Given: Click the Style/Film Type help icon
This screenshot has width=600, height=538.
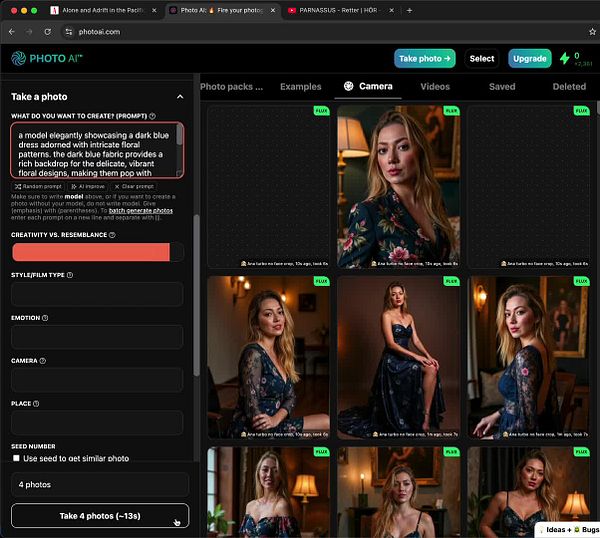Looking at the screenshot, I should pos(70,275).
